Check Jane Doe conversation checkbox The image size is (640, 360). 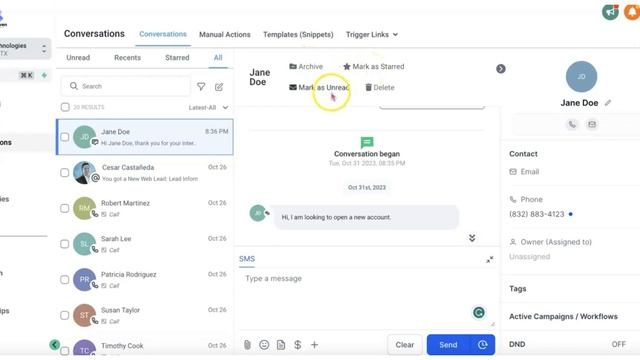click(64, 137)
